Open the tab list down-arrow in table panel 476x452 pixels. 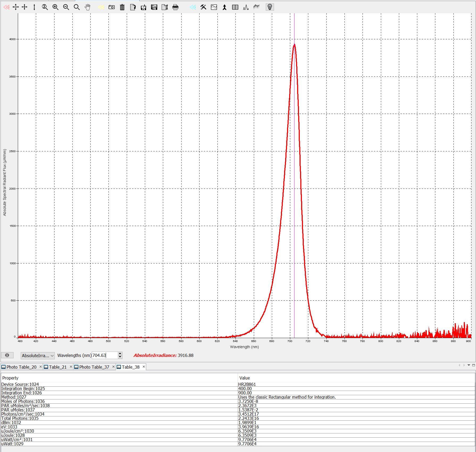[469, 365]
